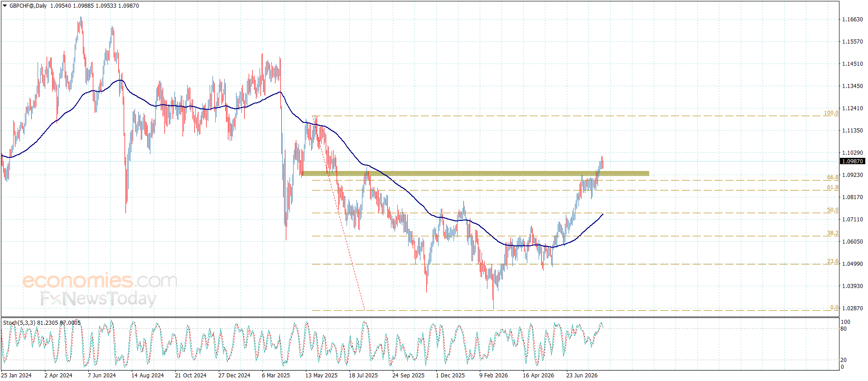Click the GBPCHF@,Daily chart title text
Viewport: 868px width, 381px height.
28,6
